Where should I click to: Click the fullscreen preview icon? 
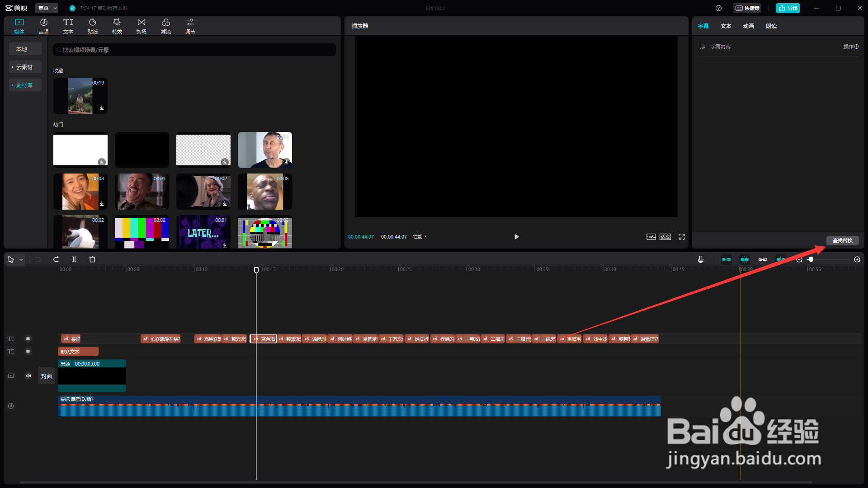pos(682,237)
